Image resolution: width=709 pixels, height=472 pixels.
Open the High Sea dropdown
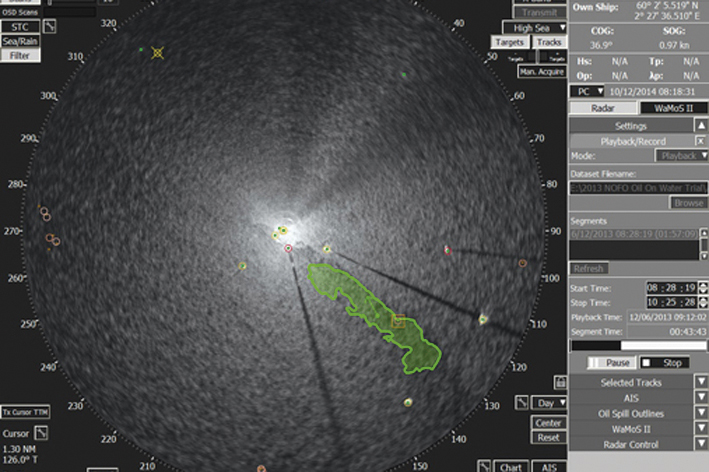pyautogui.click(x=532, y=28)
